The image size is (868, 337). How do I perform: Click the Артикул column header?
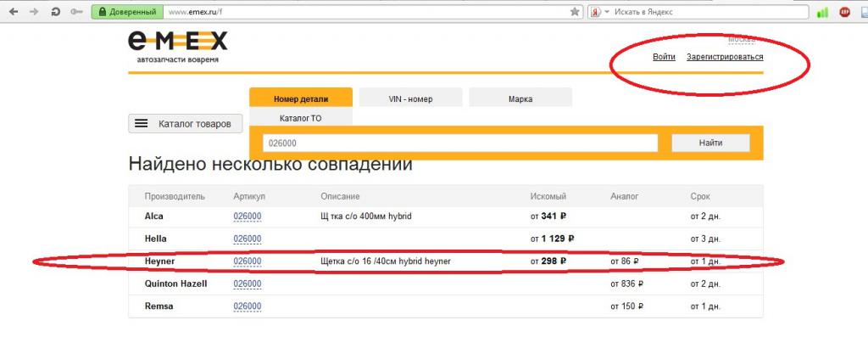[250, 196]
